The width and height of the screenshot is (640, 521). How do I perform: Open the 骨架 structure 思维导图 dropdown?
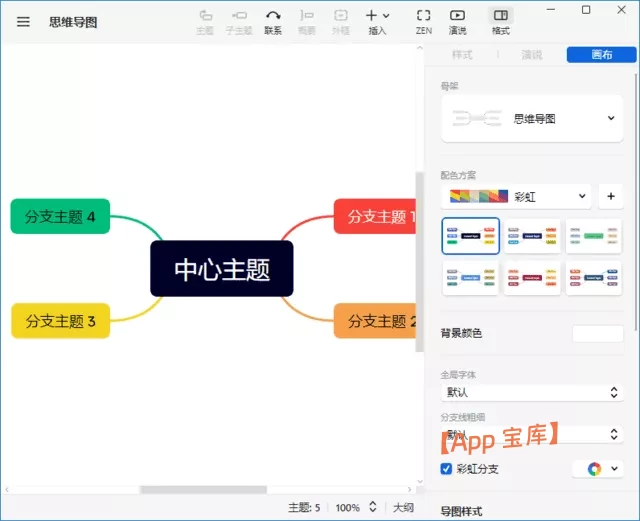tap(532, 118)
